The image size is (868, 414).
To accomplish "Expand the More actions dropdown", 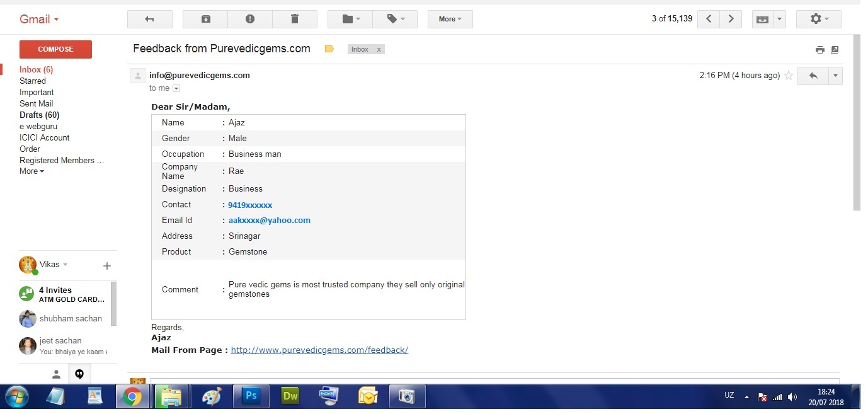I will tap(450, 19).
